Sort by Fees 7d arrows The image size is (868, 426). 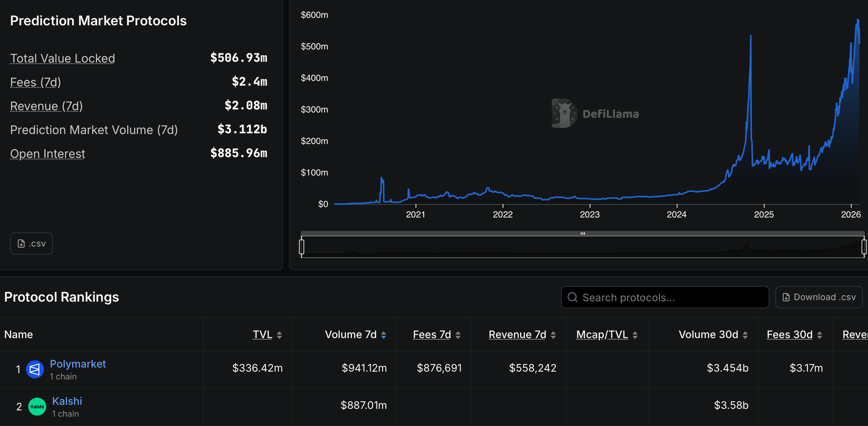tap(458, 335)
